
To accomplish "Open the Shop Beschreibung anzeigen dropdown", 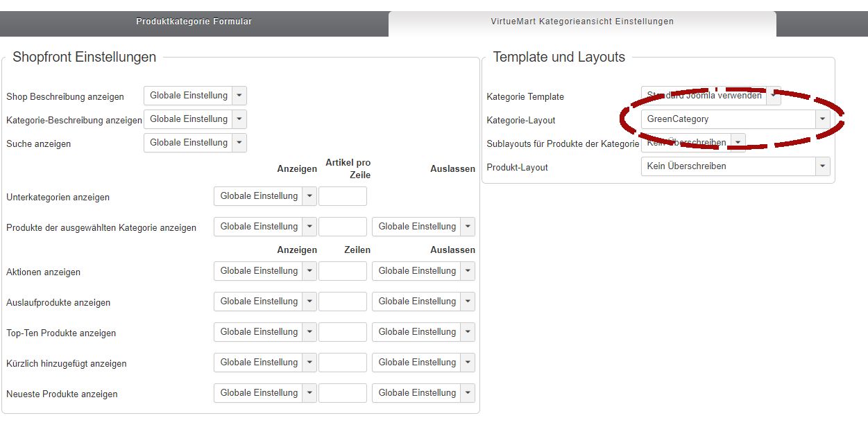I will click(x=195, y=96).
